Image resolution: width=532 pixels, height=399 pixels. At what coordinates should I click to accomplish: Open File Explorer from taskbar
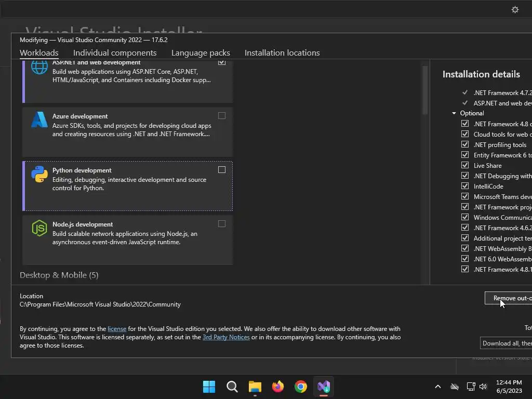[x=255, y=387]
